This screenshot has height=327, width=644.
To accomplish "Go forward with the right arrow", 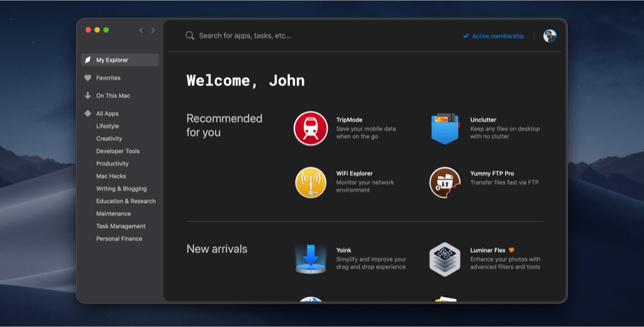I will point(153,30).
